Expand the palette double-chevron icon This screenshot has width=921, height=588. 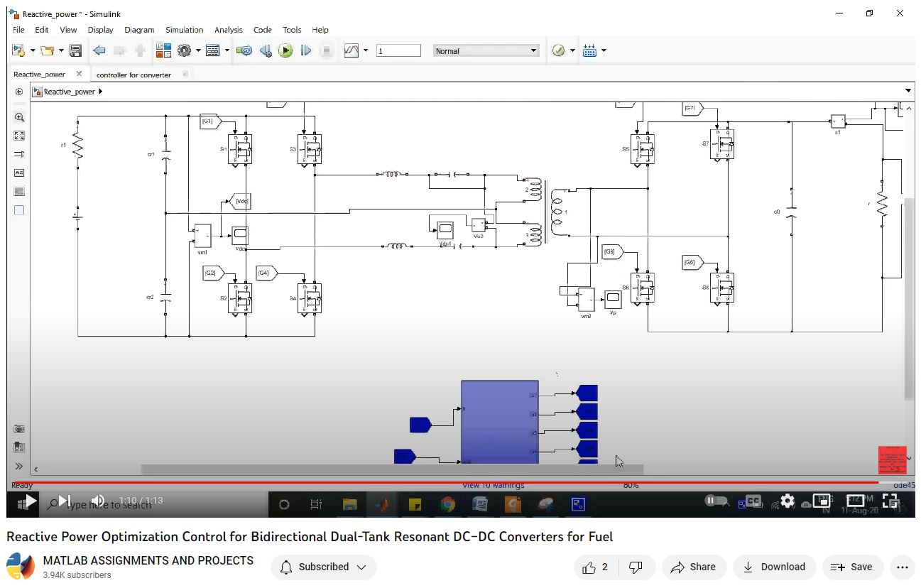pyautogui.click(x=19, y=467)
